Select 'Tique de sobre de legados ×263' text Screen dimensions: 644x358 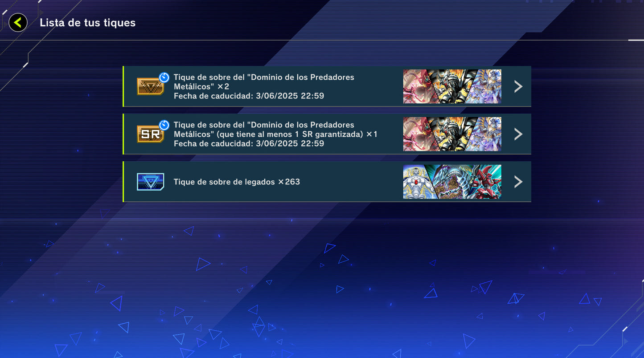click(237, 182)
